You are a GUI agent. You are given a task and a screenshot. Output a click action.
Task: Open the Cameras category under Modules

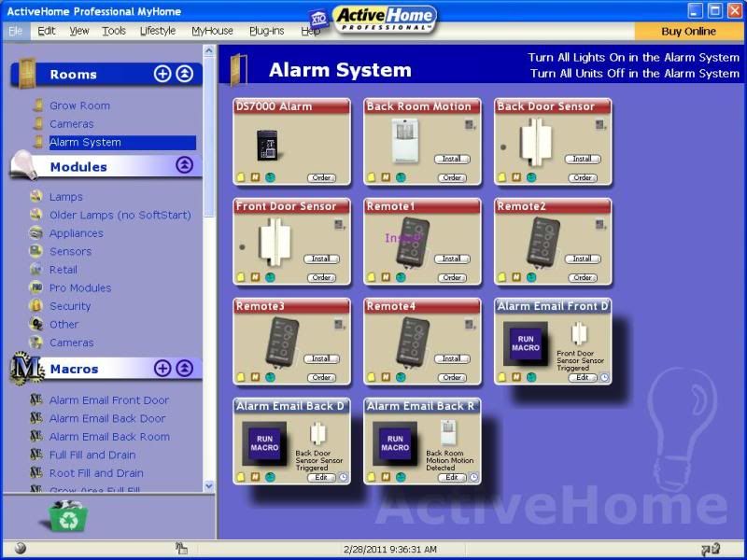point(72,343)
